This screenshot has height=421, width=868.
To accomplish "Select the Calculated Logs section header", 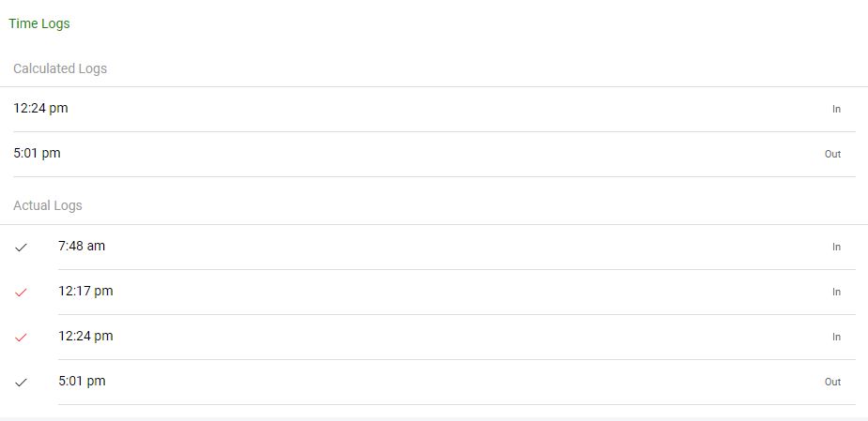I will [60, 68].
